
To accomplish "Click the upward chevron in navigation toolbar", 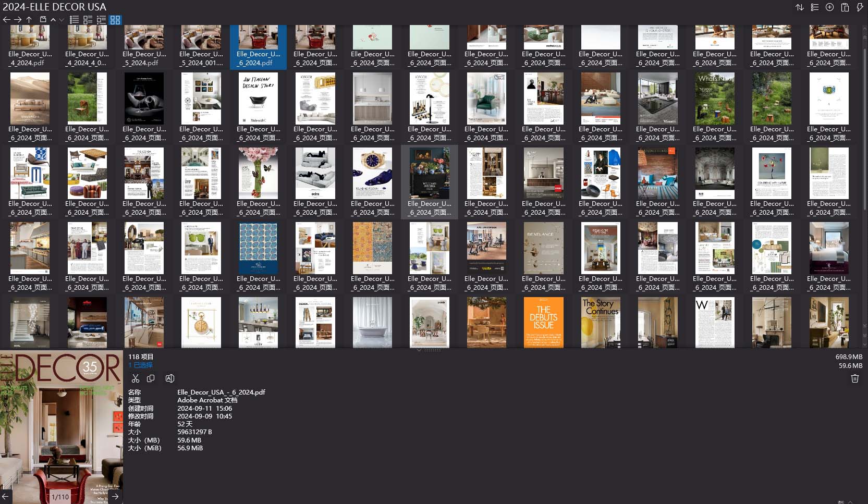I will pyautogui.click(x=53, y=20).
